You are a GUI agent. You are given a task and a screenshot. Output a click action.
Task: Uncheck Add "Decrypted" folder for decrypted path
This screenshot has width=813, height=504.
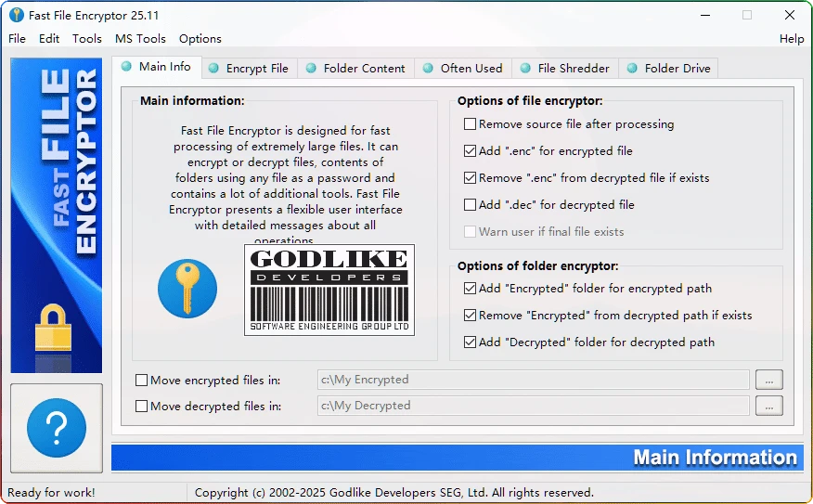470,342
